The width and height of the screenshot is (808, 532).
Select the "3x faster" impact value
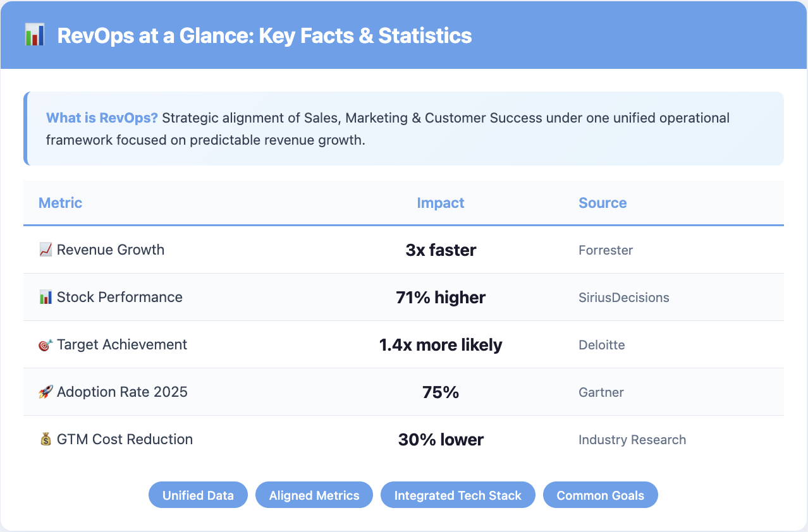tap(441, 250)
